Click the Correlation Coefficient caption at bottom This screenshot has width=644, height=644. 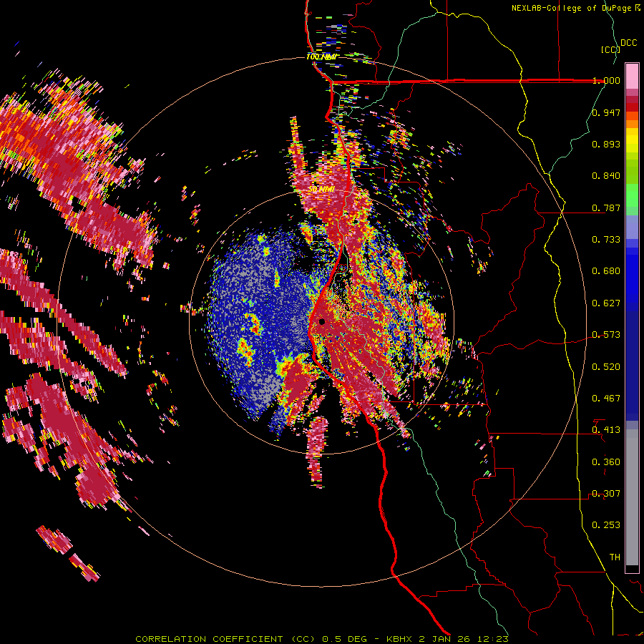tap(322, 639)
